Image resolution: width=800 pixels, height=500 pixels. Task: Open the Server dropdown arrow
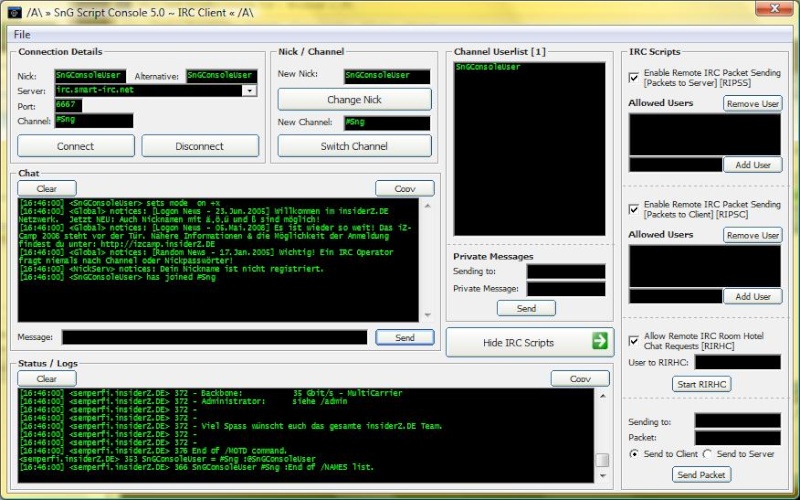(x=249, y=91)
